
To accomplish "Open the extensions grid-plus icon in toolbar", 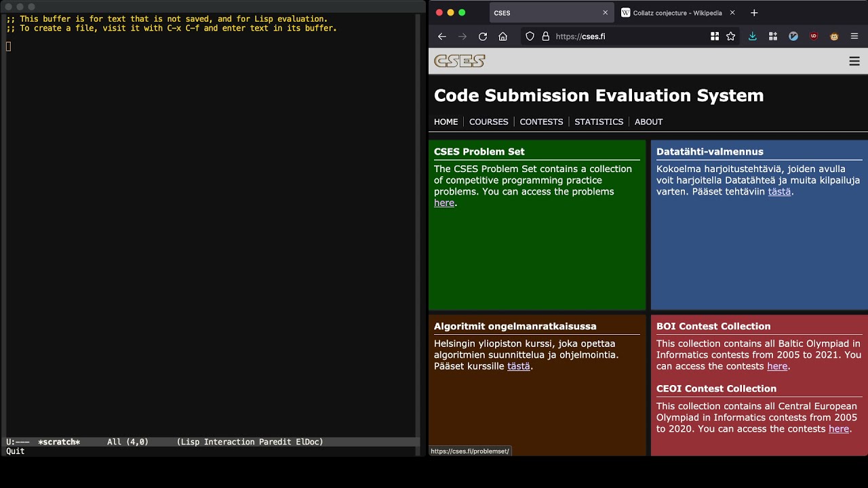I will pyautogui.click(x=773, y=37).
